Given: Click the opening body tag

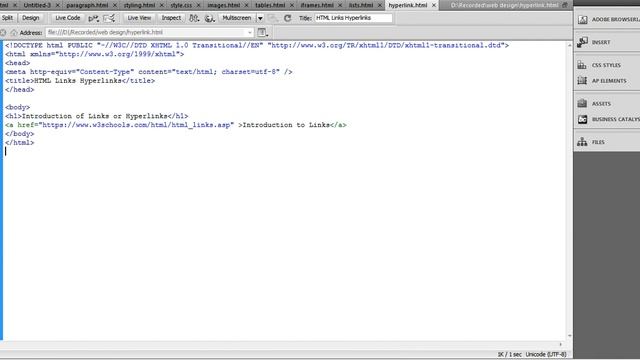Looking at the screenshot, I should 18,107.
